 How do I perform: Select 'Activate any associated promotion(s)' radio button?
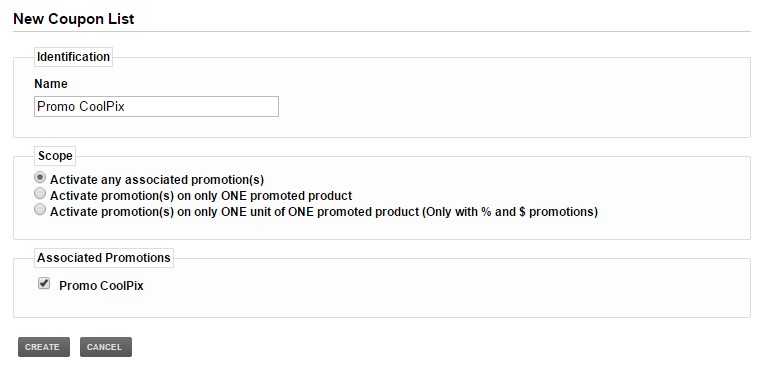pyautogui.click(x=40, y=178)
